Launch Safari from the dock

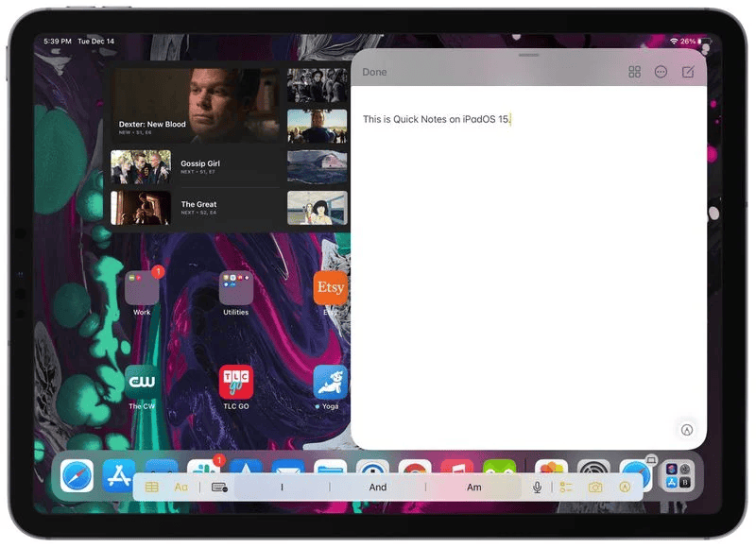(77, 474)
